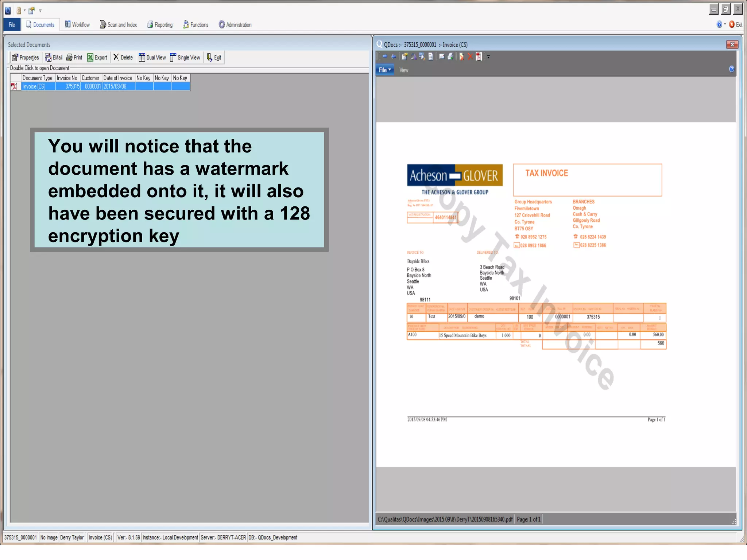Click invoice number cell 375315
The image size is (747, 560).
coord(67,86)
